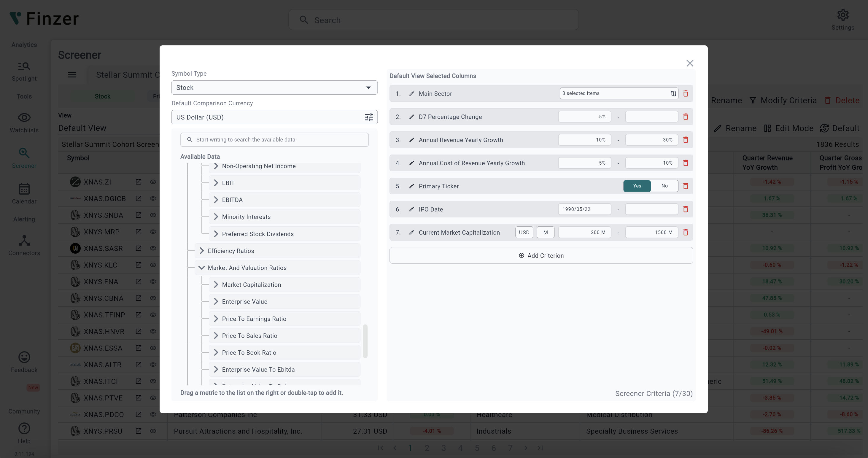Toggle watch eye for XNYS.MRP
The width and height of the screenshot is (868, 458).
(153, 232)
